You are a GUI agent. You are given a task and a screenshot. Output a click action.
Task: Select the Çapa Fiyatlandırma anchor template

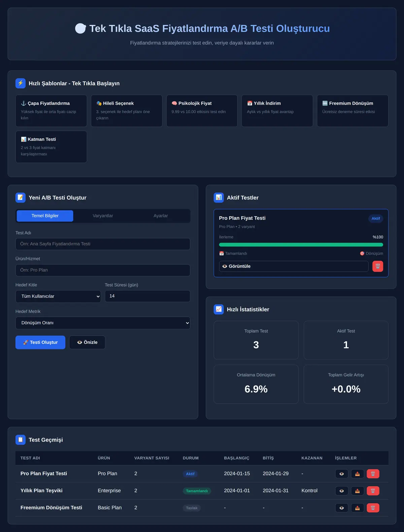51,111
